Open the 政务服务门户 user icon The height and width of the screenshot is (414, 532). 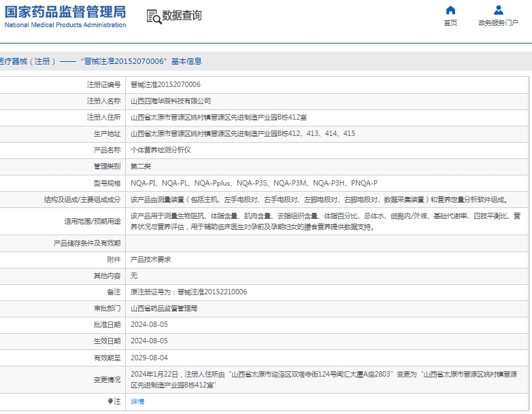pos(499,10)
